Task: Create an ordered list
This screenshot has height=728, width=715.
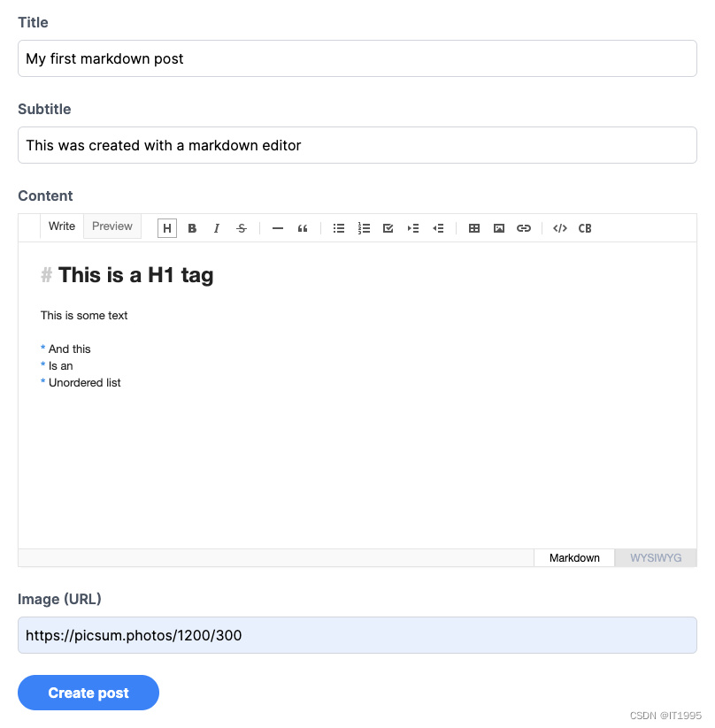Action: 363,228
